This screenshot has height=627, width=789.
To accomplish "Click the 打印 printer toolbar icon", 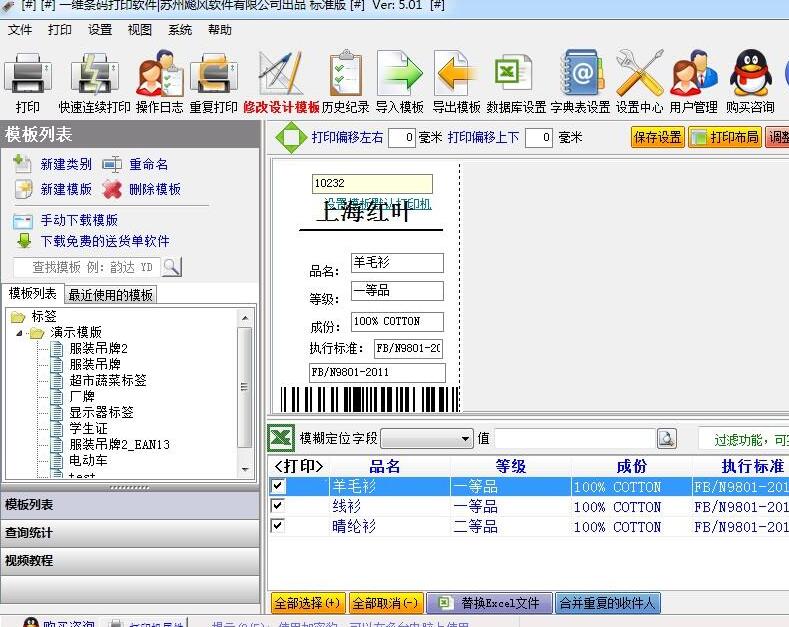I will tap(28, 74).
